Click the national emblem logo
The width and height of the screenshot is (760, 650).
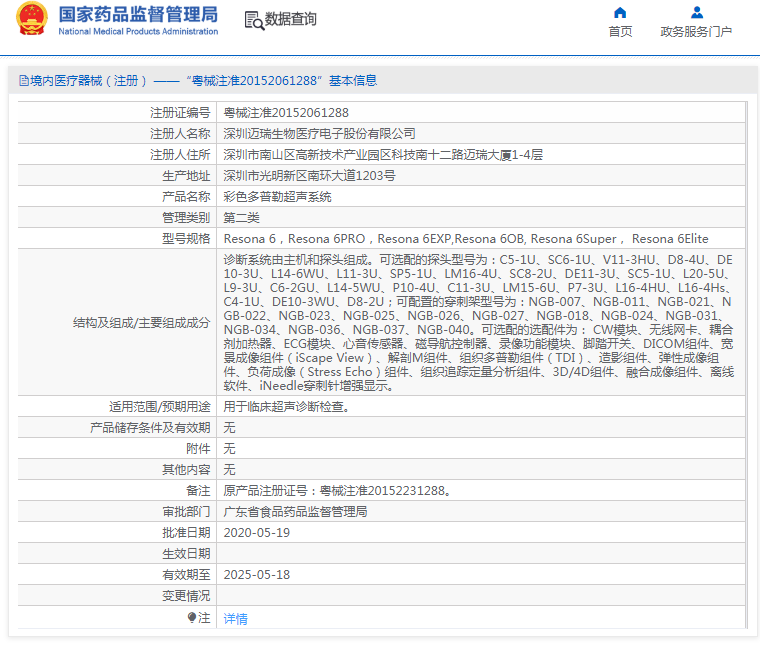32,18
